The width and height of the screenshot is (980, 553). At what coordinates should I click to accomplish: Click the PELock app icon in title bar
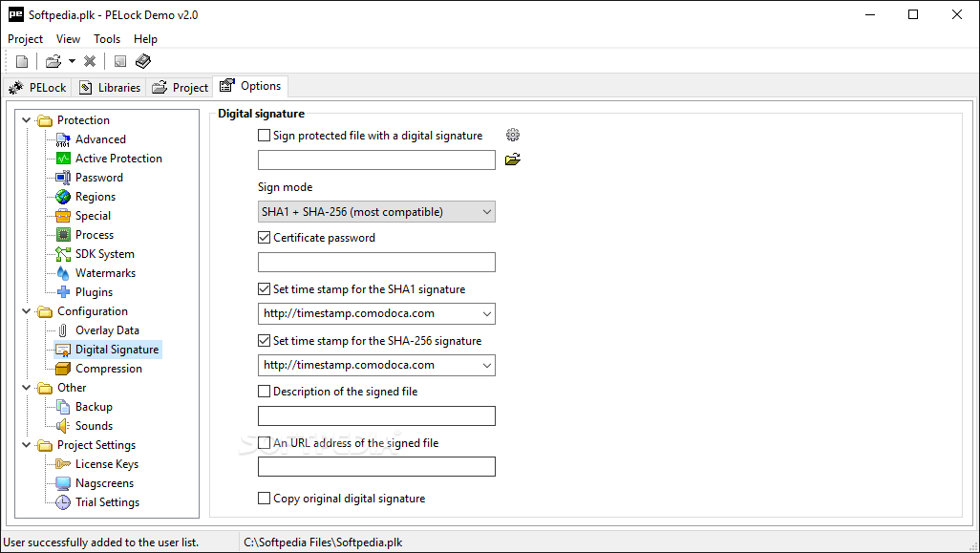(x=15, y=14)
